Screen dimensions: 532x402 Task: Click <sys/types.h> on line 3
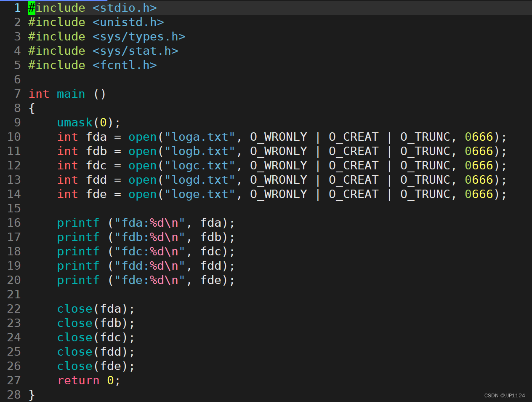139,37
